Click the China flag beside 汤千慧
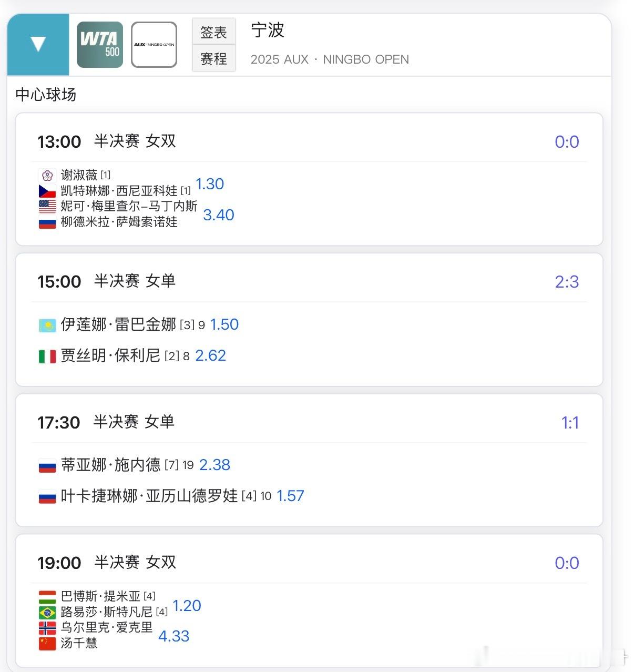 [47, 644]
